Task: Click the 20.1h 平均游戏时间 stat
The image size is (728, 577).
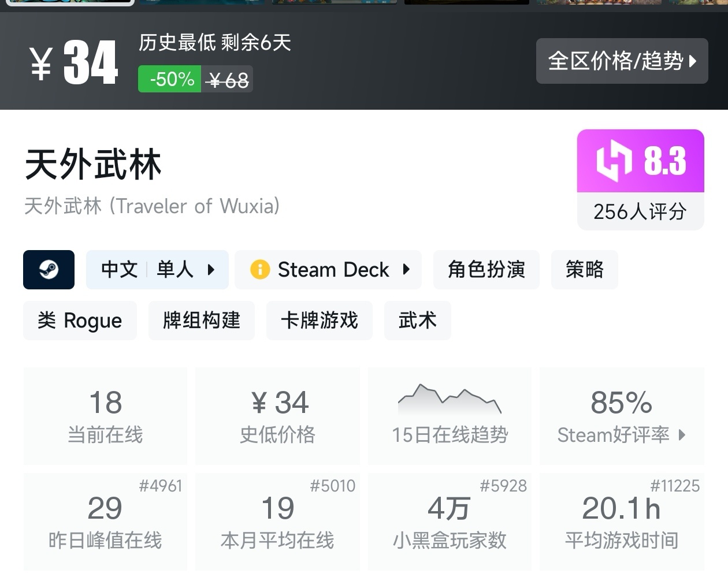Action: [622, 522]
